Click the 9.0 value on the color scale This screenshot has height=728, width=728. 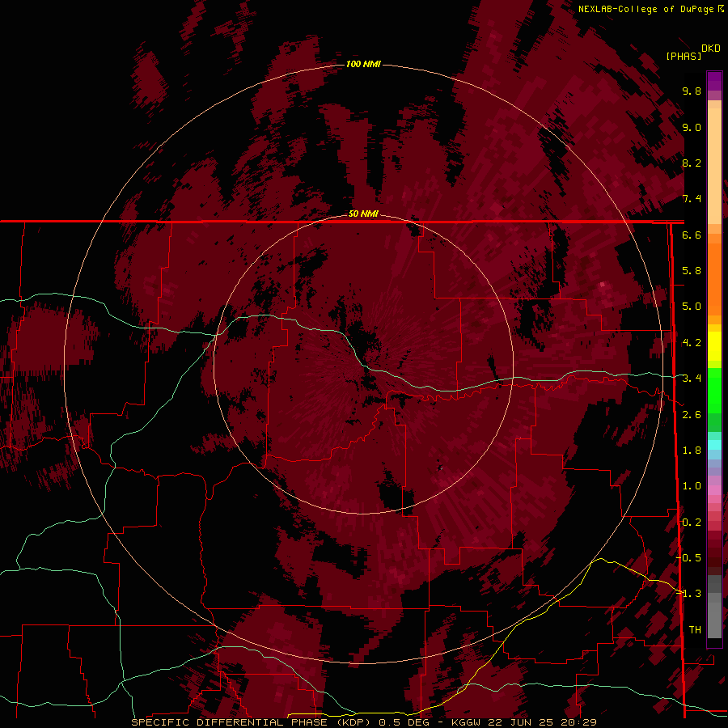click(x=692, y=127)
